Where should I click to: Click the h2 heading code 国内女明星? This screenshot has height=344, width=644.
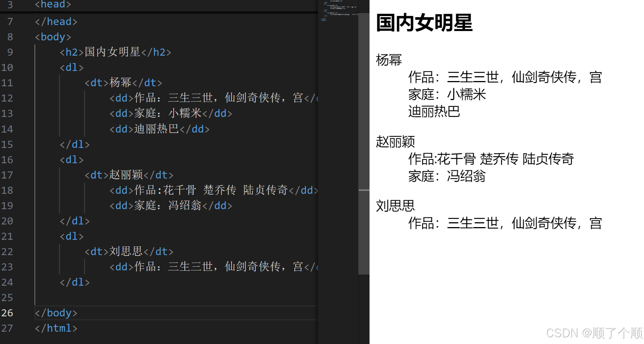[115, 52]
